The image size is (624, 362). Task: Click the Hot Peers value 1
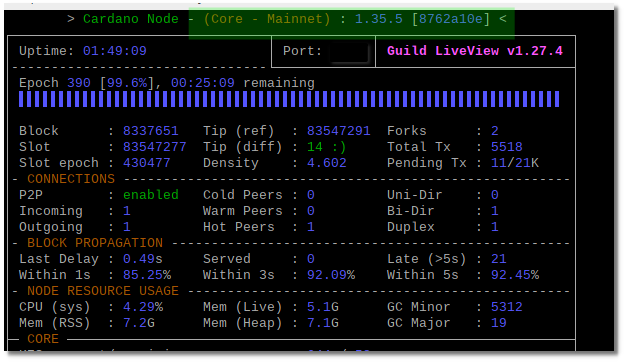pyautogui.click(x=311, y=227)
